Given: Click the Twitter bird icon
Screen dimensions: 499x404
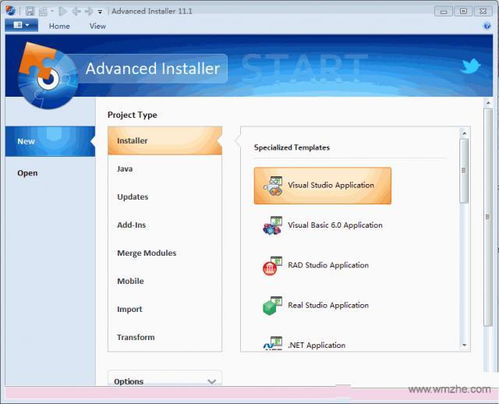Looking at the screenshot, I should pyautogui.click(x=471, y=66).
